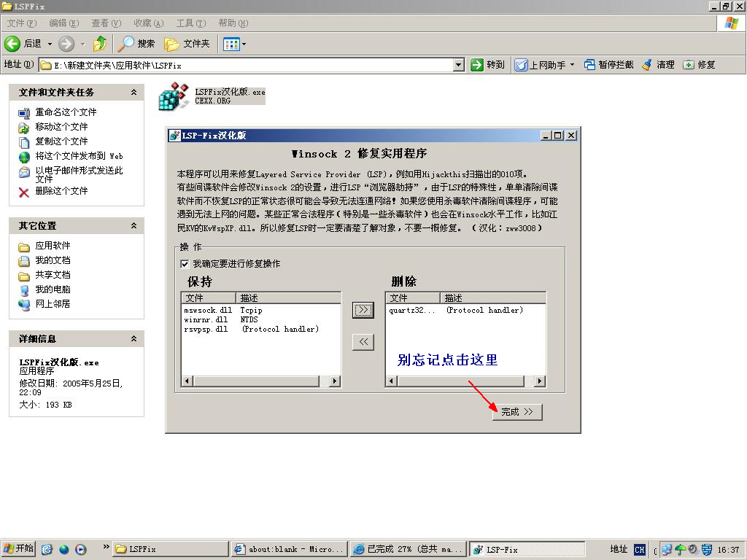Open the Forward button history dropdown
747x560 pixels.
pyautogui.click(x=83, y=44)
